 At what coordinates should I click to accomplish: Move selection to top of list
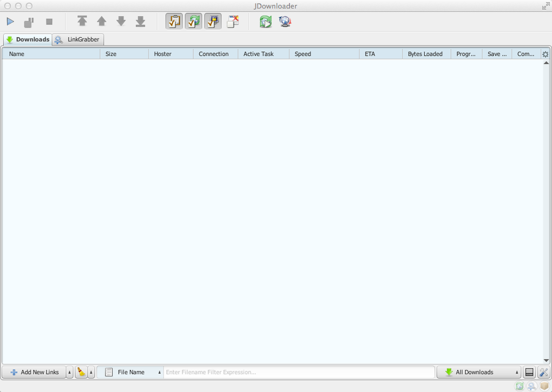(x=82, y=21)
